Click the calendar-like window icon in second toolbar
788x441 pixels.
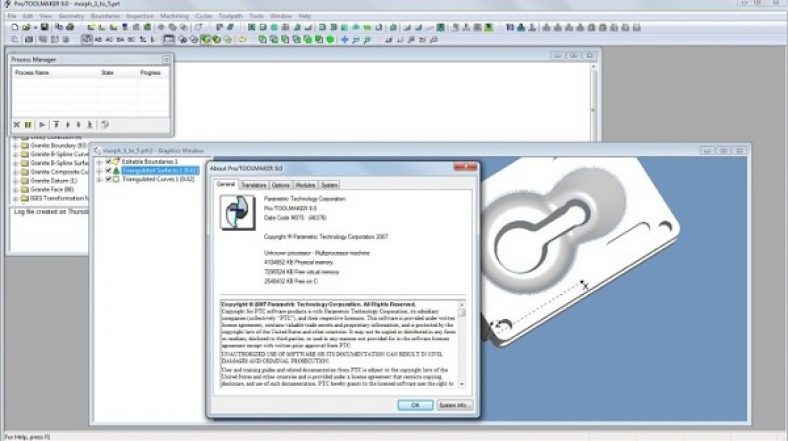point(169,39)
